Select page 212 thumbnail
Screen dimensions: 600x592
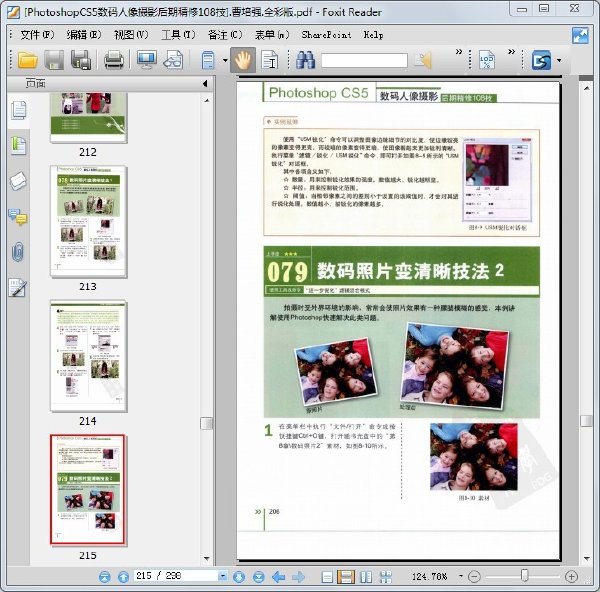click(88, 117)
